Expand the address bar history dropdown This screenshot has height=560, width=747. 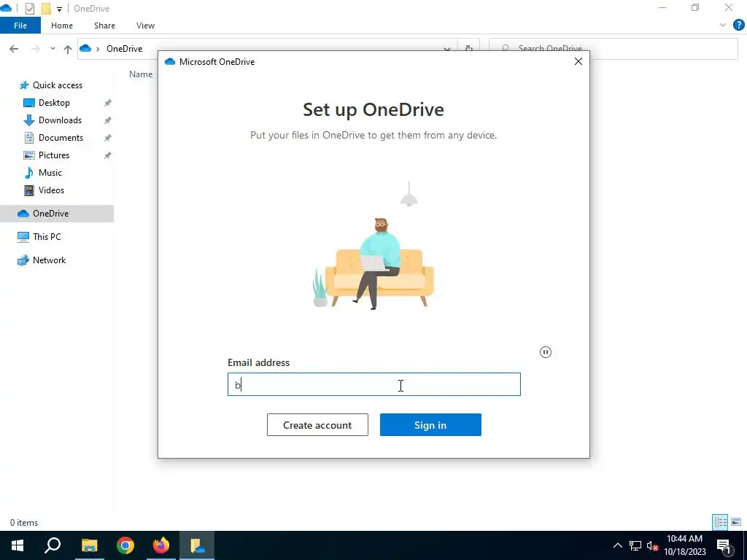(447, 49)
